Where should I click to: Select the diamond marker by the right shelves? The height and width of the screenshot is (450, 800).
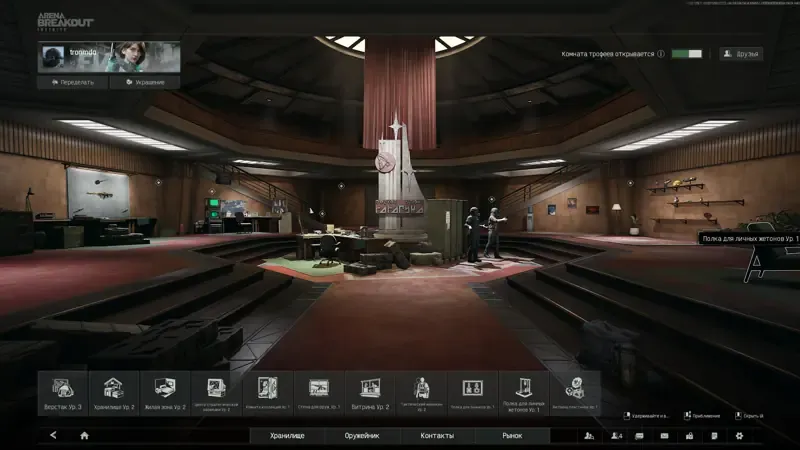coord(631,183)
